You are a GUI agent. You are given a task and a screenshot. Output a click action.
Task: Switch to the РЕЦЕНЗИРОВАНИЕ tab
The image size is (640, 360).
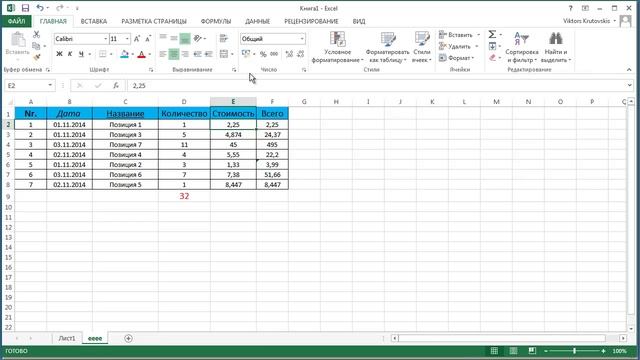[311, 21]
